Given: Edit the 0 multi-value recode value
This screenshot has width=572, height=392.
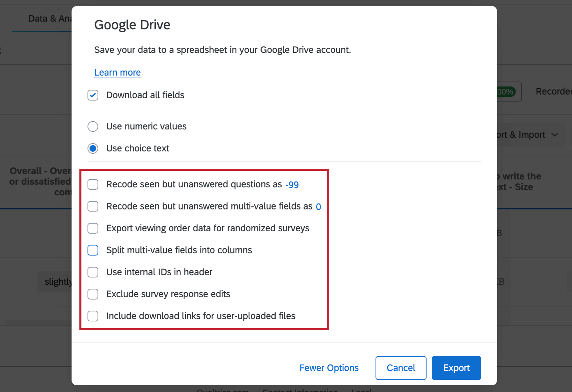Looking at the screenshot, I should pyautogui.click(x=318, y=206).
